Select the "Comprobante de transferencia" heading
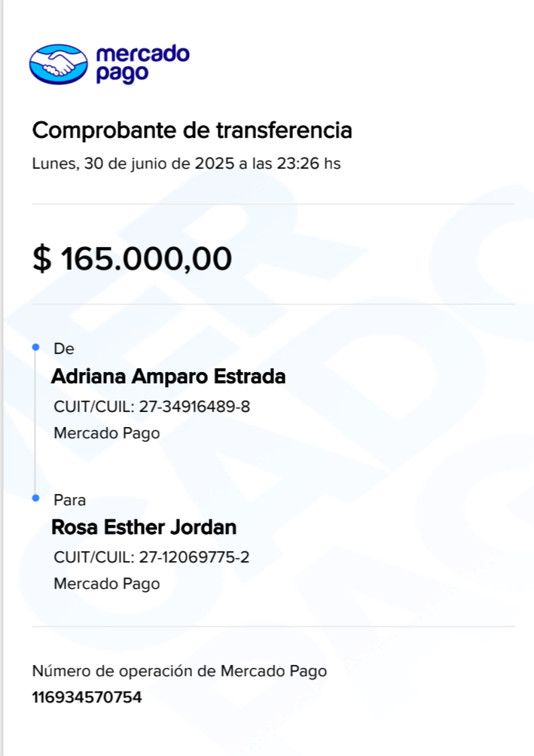The height and width of the screenshot is (756, 534). click(192, 130)
